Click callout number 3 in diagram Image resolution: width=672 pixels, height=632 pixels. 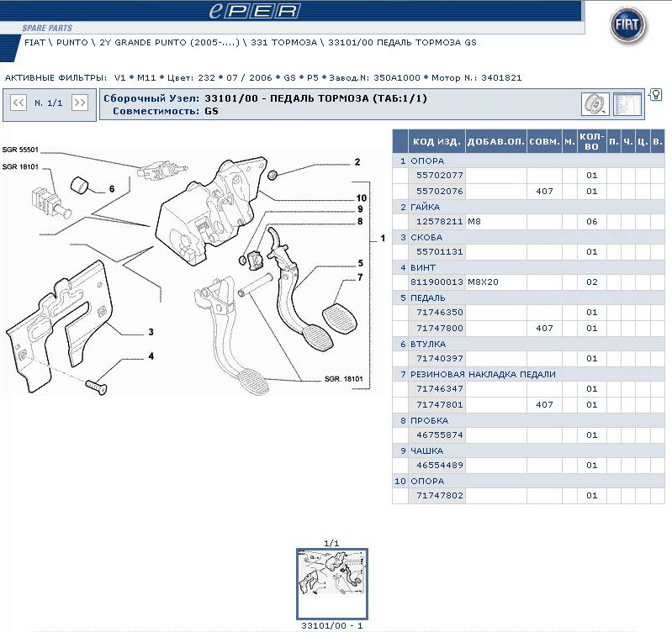[151, 331]
